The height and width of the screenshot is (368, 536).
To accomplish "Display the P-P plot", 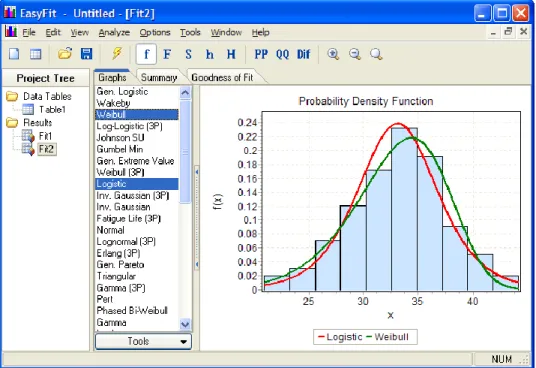I will pyautogui.click(x=261, y=54).
